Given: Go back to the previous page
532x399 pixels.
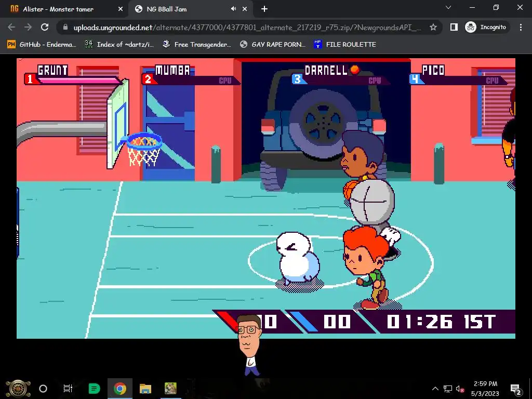Looking at the screenshot, I should tap(11, 27).
